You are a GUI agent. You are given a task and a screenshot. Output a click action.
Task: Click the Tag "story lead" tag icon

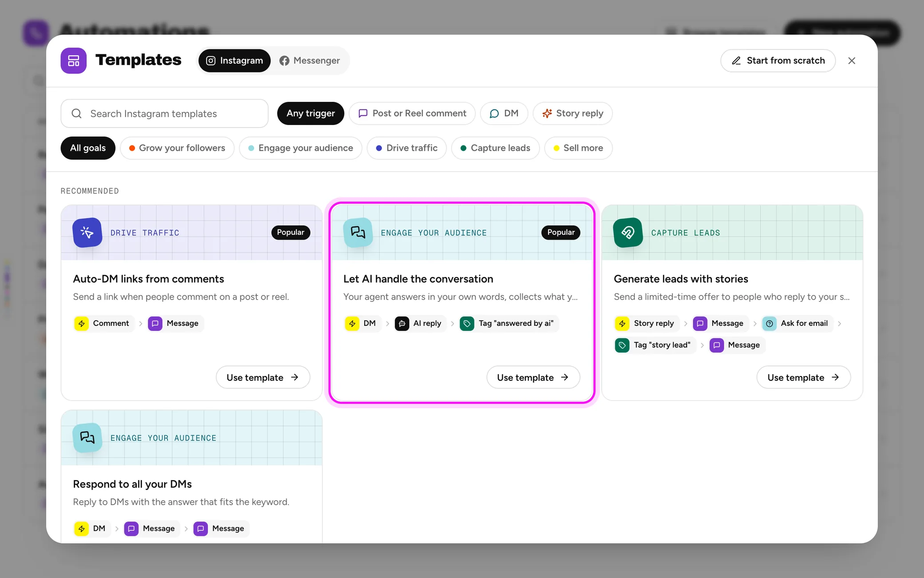[622, 345]
